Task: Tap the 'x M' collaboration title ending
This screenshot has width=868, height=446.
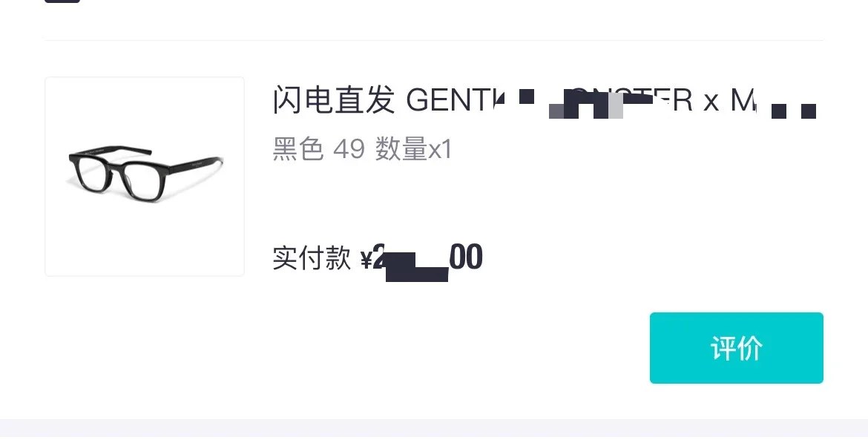Action: pos(729,100)
